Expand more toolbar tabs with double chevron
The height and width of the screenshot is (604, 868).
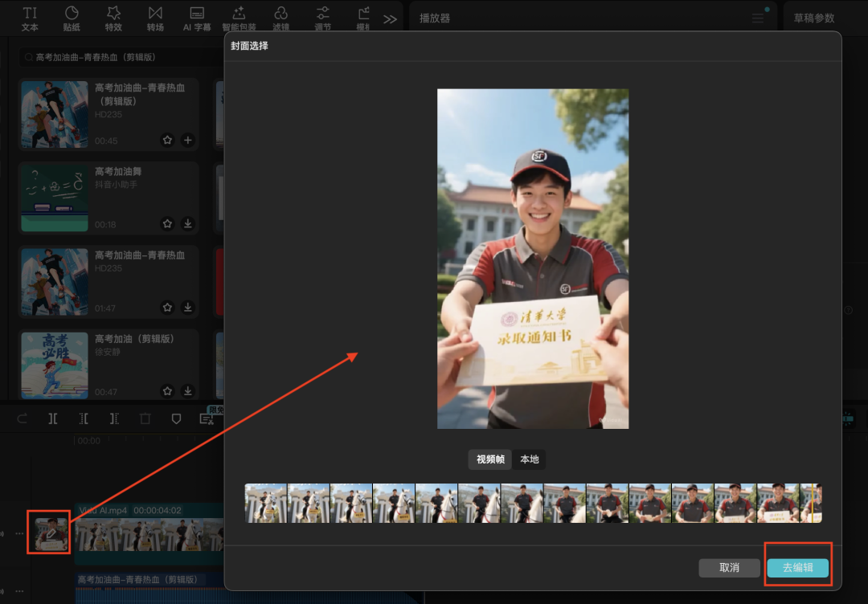(390, 19)
